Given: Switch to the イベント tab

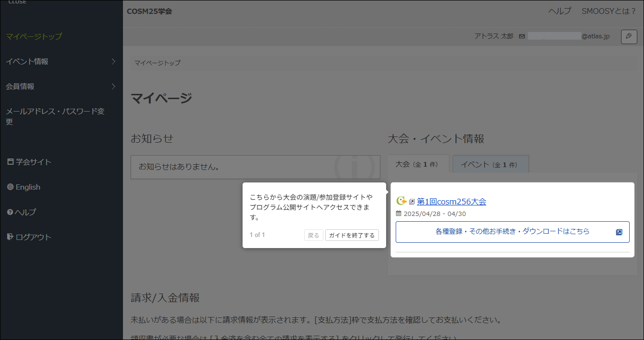Looking at the screenshot, I should pos(490,164).
